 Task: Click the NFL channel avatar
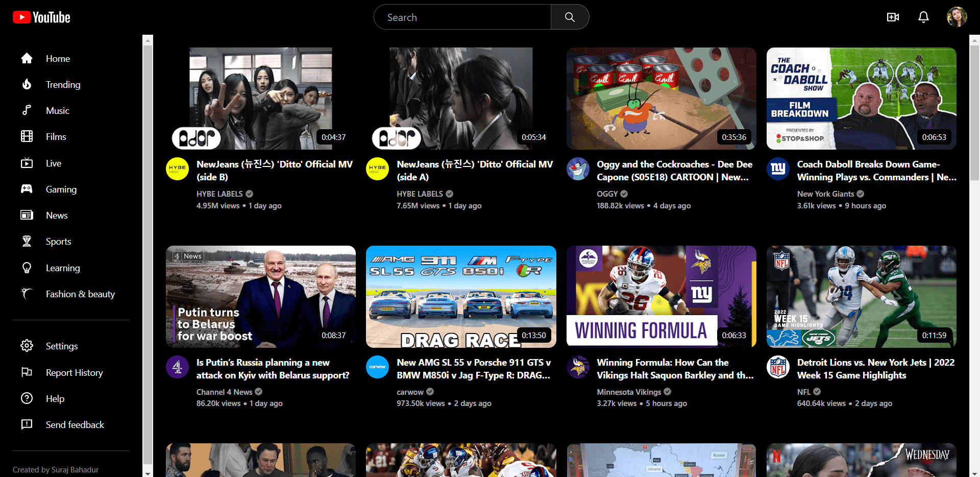[778, 367]
